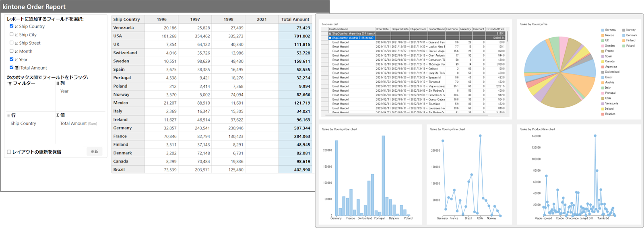
Task: Click the Sales by Country/Bar chart title
Action: (x=339, y=129)
